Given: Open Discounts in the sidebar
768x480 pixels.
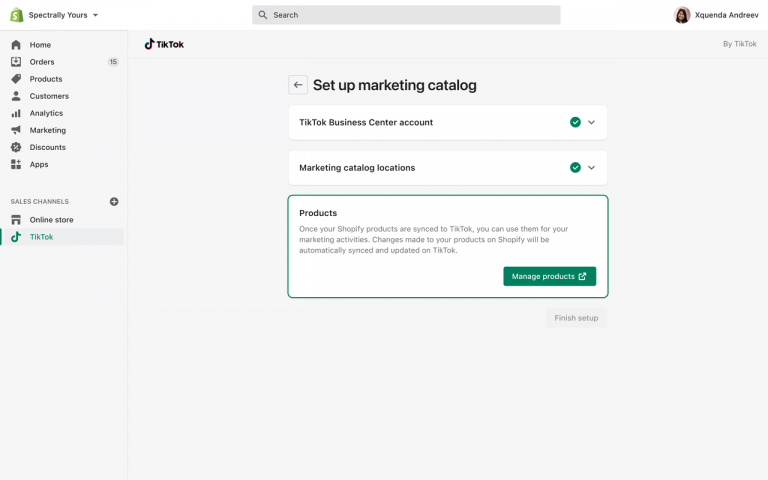Looking at the screenshot, I should (48, 147).
